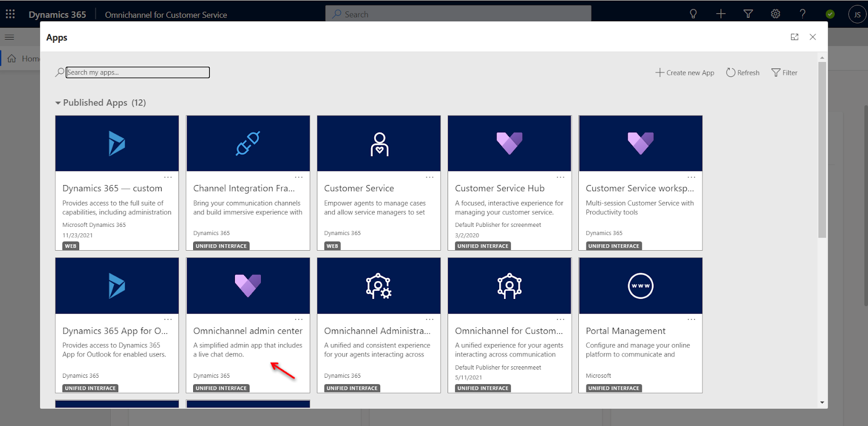Click the 3/2/2020 date on Customer Service Hub
Screen dimensions: 868x426
coord(467,236)
